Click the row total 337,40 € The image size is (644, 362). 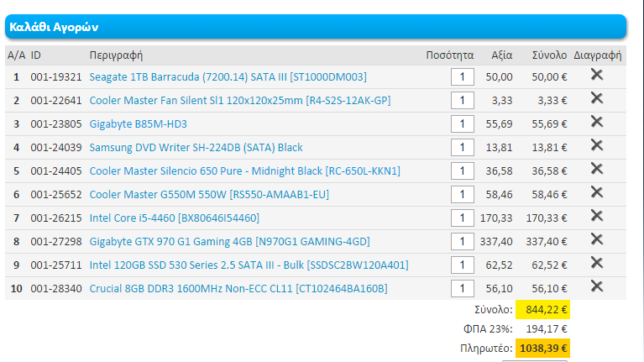547,242
